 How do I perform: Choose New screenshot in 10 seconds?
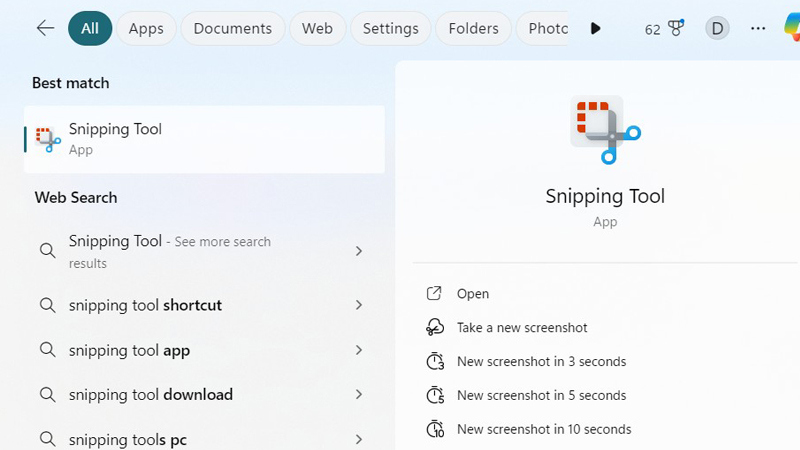coord(544,429)
